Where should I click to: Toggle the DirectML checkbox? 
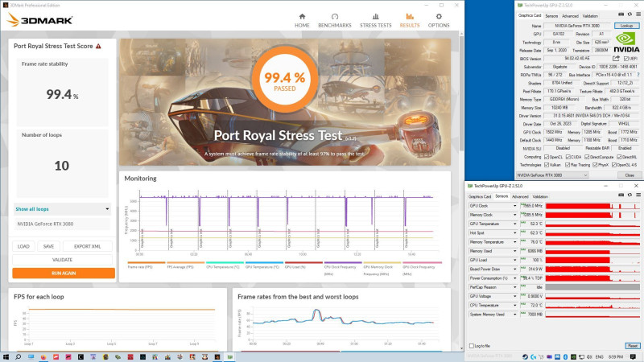619,157
